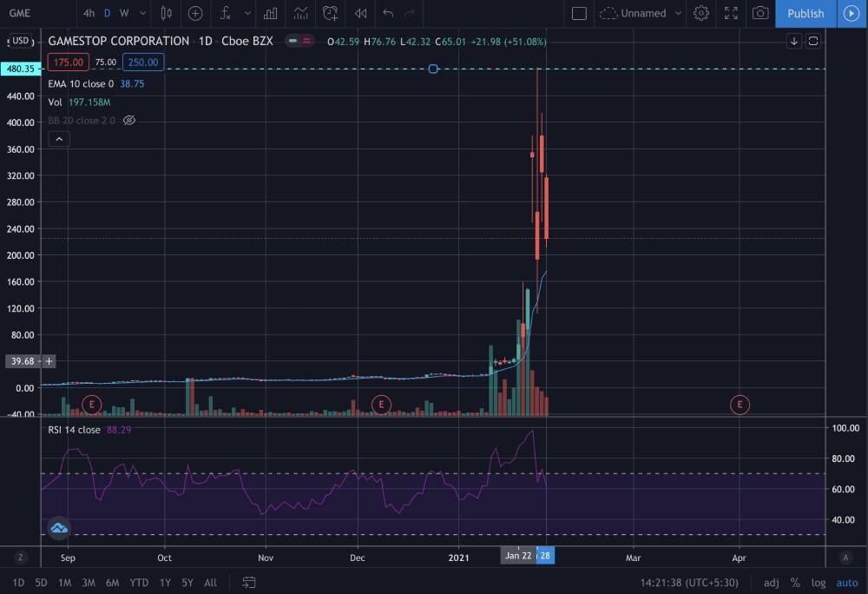868x594 pixels.
Task: Open chart settings gear icon
Action: (x=701, y=13)
